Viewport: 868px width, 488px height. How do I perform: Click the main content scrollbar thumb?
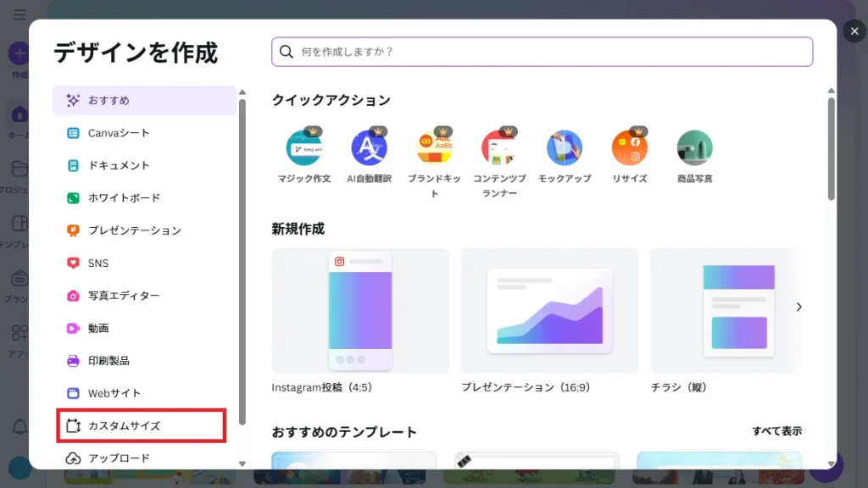tap(831, 149)
